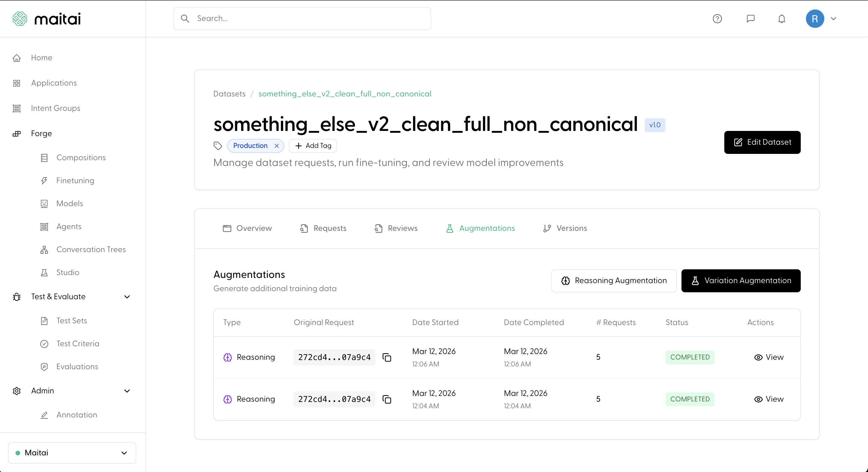View the 12:06 AM reasoning augmentation
The height and width of the screenshot is (472, 868).
(x=769, y=357)
